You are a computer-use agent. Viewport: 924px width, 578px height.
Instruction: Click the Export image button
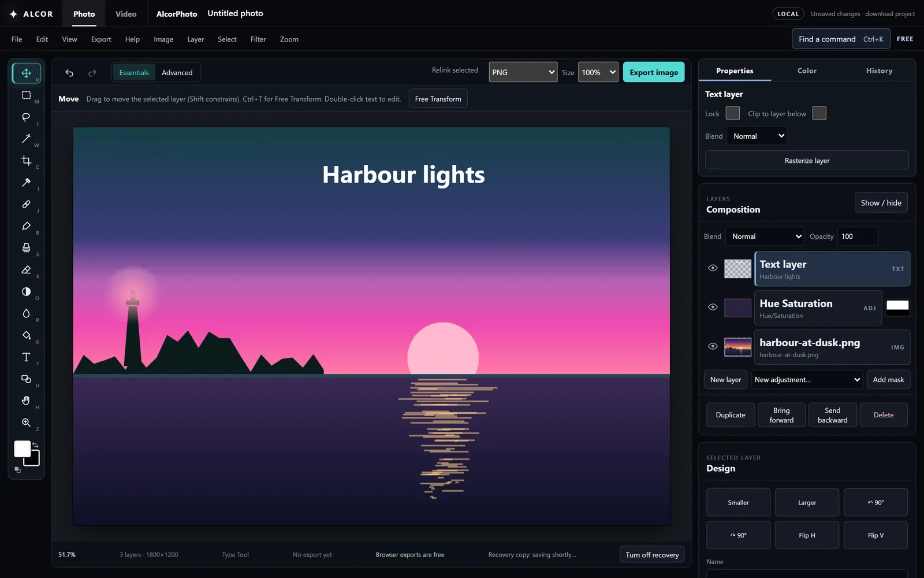[x=654, y=72]
